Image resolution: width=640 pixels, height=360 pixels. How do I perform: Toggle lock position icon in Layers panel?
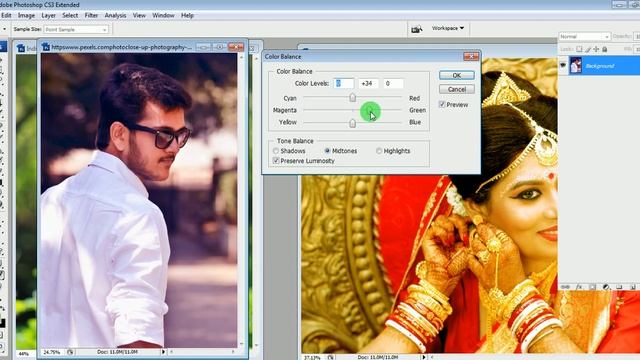pos(596,49)
